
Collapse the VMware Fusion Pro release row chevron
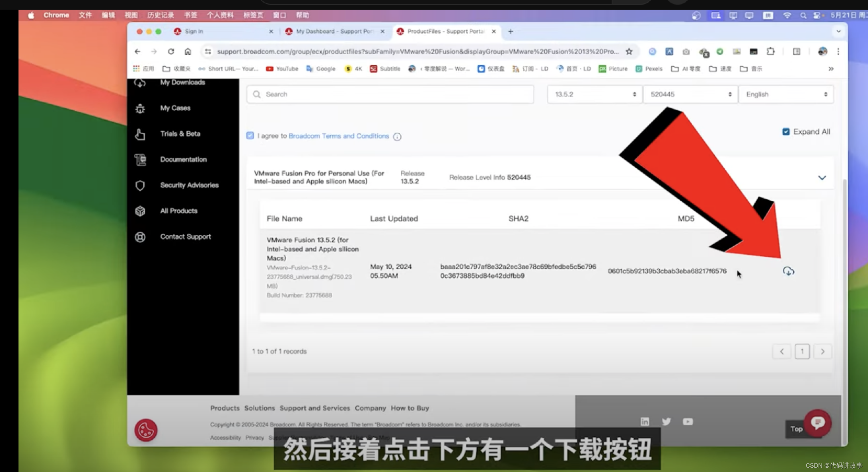822,178
